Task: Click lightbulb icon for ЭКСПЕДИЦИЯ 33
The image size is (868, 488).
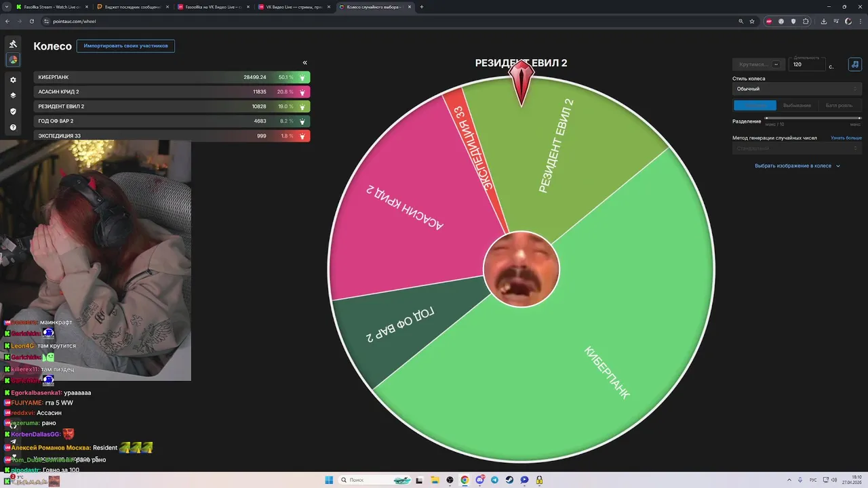Action: point(302,136)
